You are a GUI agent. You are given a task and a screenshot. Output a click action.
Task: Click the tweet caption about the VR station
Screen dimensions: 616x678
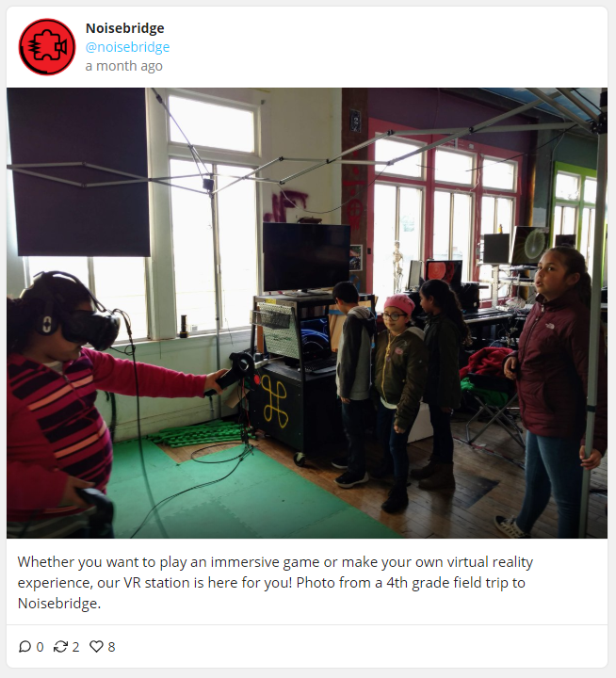(x=275, y=582)
